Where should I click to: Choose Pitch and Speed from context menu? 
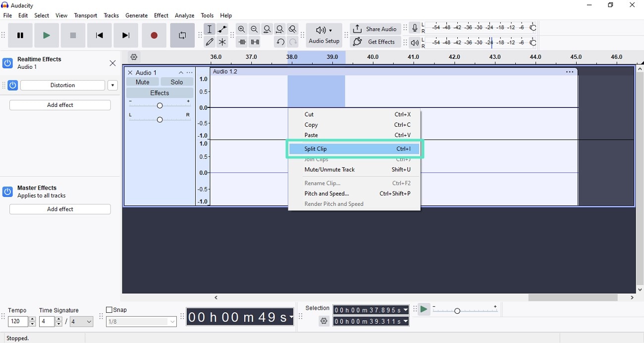click(355, 194)
